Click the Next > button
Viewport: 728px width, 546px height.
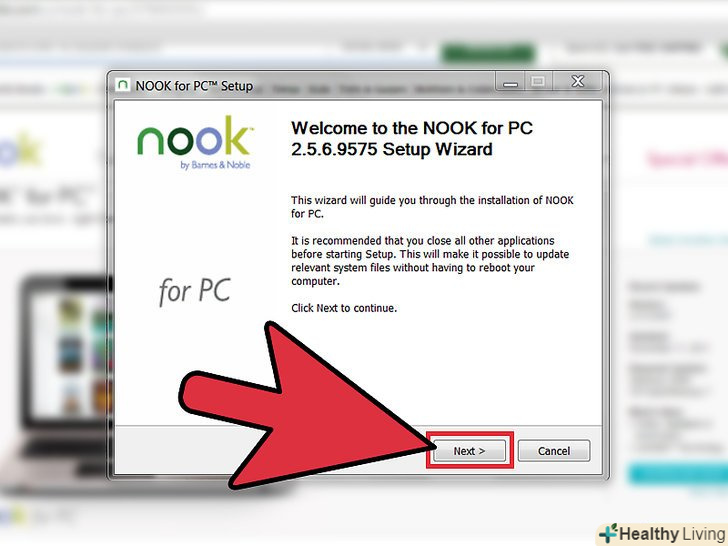click(x=469, y=451)
